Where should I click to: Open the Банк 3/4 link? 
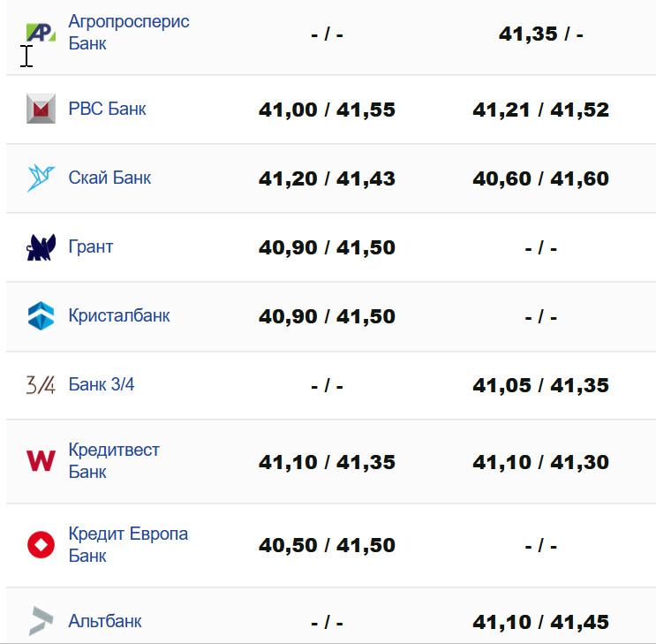tap(102, 384)
